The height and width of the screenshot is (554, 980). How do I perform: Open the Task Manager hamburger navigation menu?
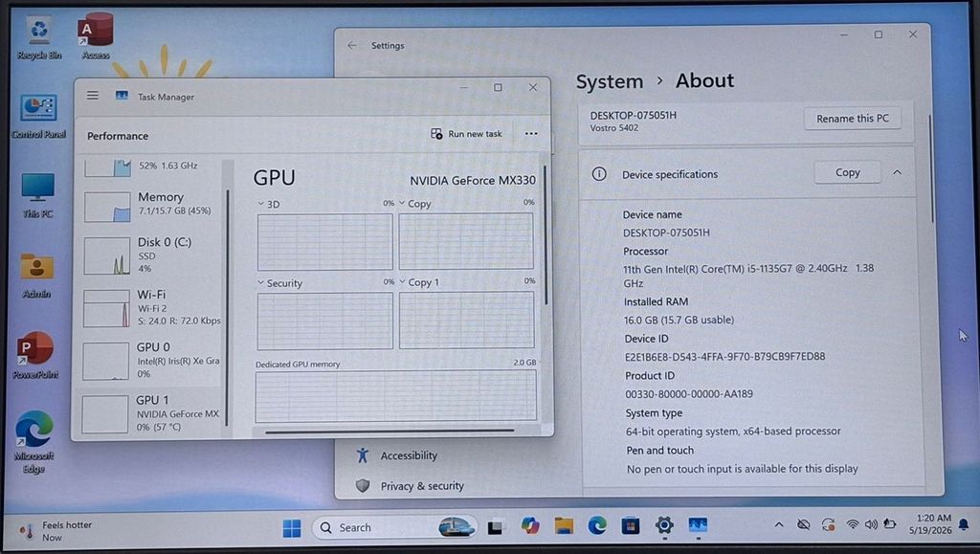tap(93, 96)
